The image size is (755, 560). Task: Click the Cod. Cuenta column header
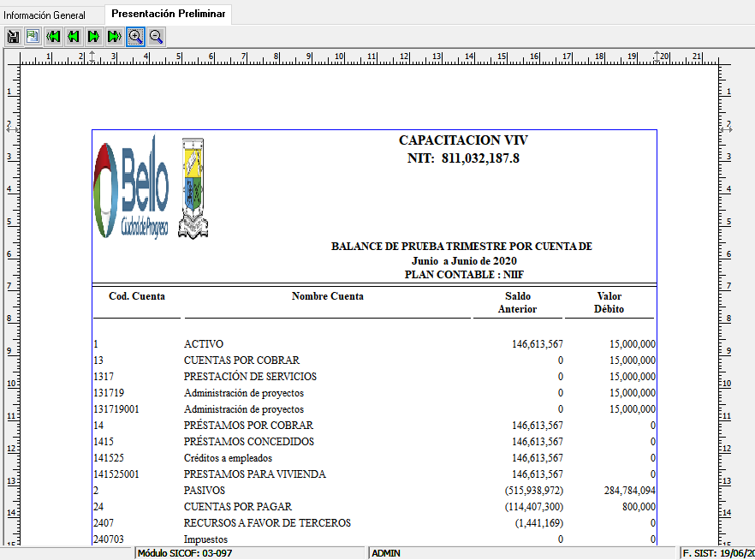point(137,296)
